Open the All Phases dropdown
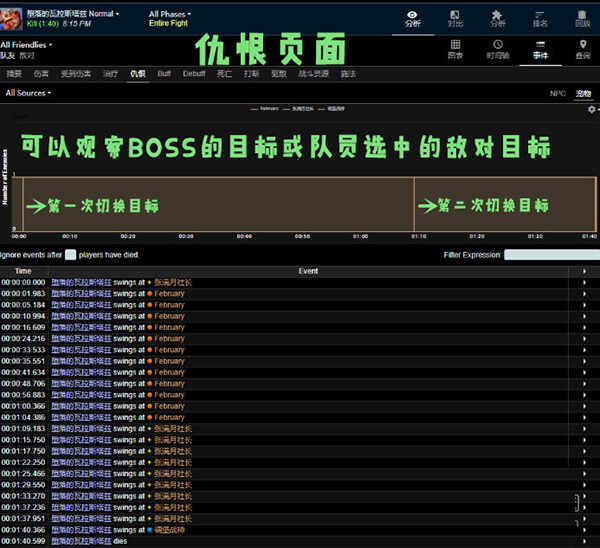 point(170,14)
